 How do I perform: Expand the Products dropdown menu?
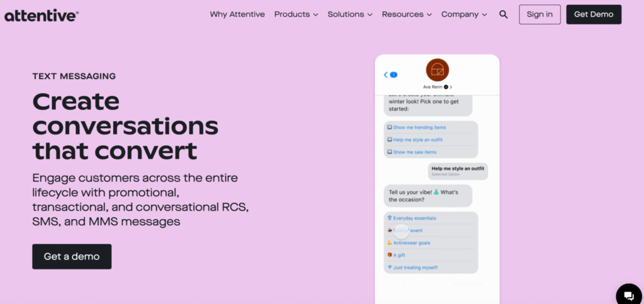click(x=296, y=14)
